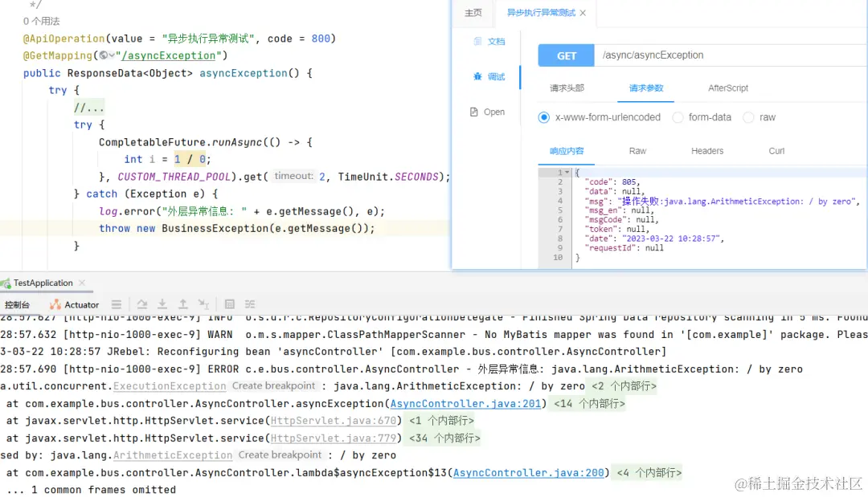The width and height of the screenshot is (868, 497).
Task: Switch to the 控制台 console tab
Action: [x=17, y=304]
